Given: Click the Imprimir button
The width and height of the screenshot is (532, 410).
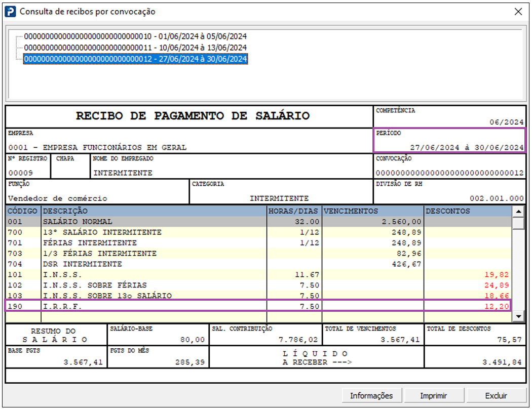Looking at the screenshot, I should click(433, 396).
